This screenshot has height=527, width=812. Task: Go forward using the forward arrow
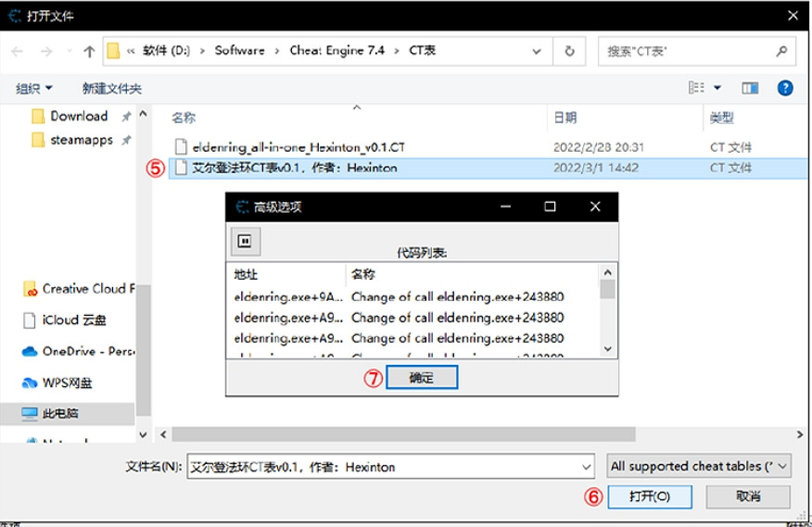point(46,51)
